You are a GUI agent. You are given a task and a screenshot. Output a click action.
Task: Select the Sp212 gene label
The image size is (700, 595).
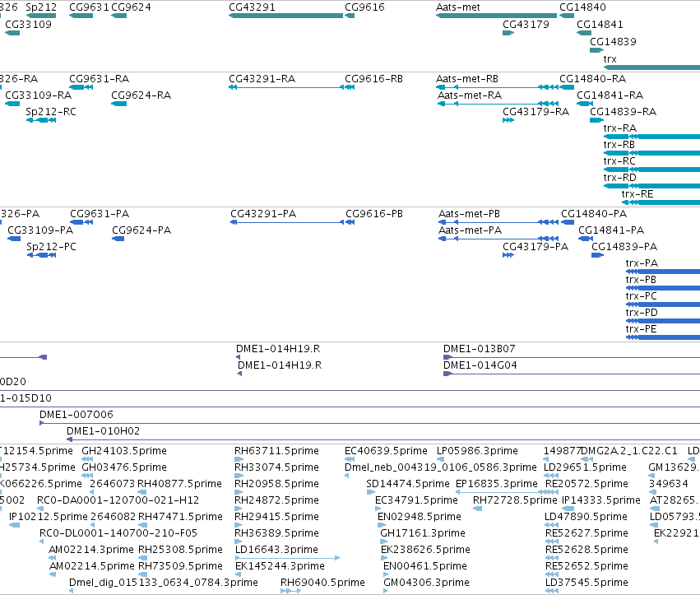click(x=41, y=7)
